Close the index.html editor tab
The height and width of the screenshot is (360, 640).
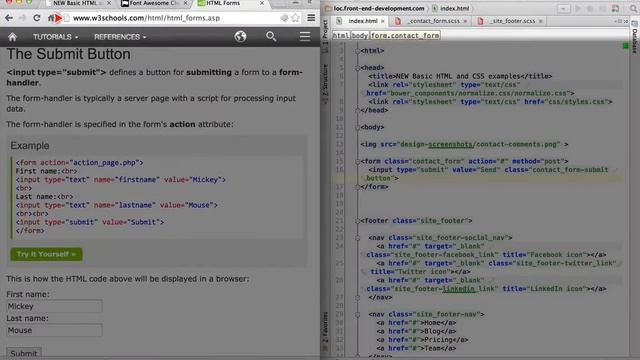pyautogui.click(x=382, y=21)
